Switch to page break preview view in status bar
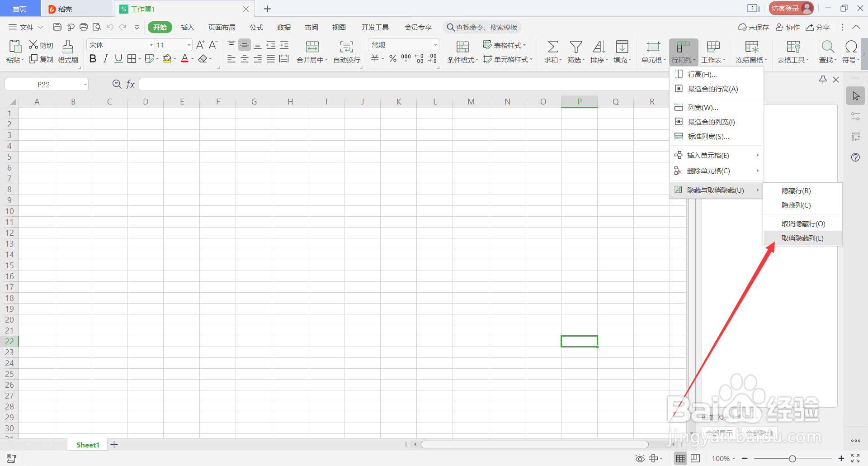 (695, 458)
